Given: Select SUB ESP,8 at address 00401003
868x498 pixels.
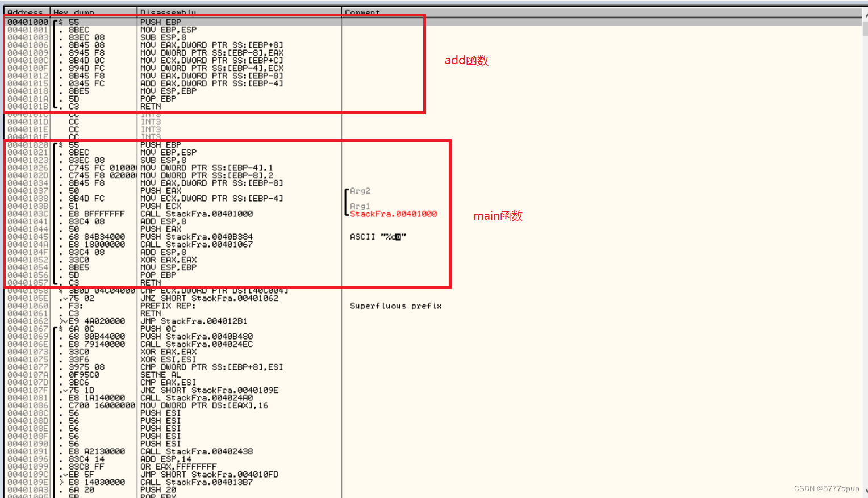Looking at the screenshot, I should coord(163,37).
